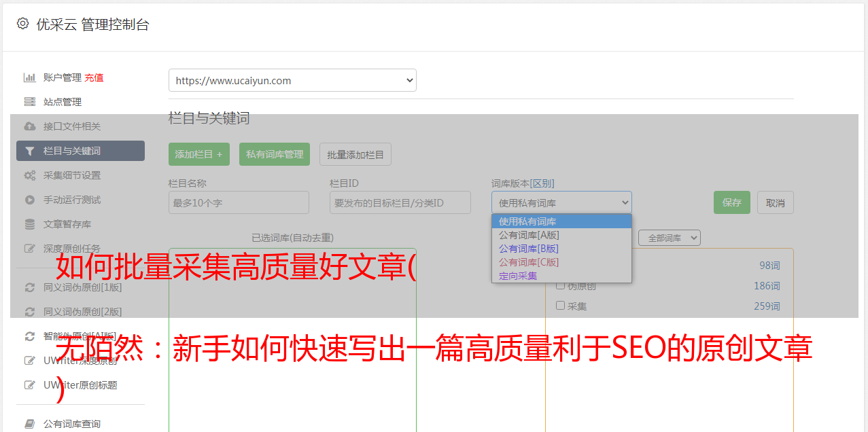Open 采集细节设置 via its gears icon
This screenshot has height=432, width=868.
pyautogui.click(x=29, y=175)
